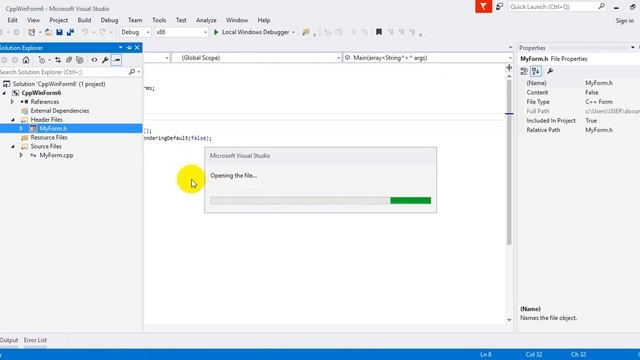640x360 pixels.
Task: Expand the References node
Action: click(12, 102)
